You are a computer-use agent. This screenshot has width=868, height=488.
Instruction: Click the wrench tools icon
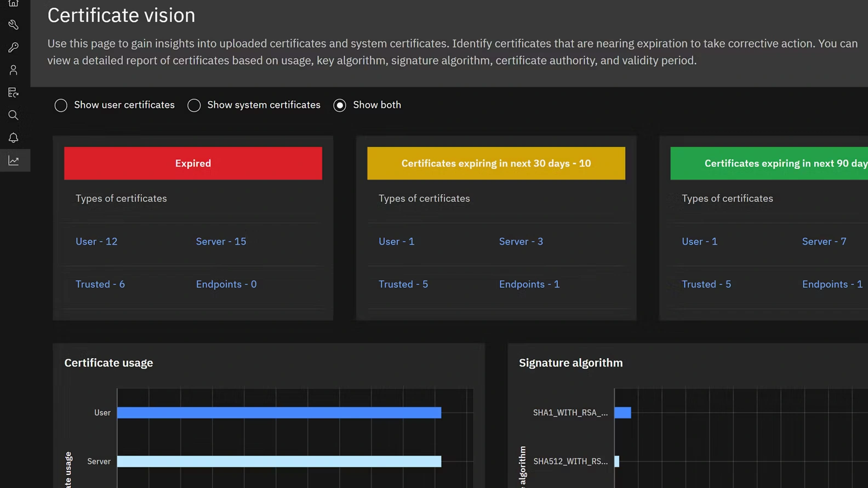[13, 25]
